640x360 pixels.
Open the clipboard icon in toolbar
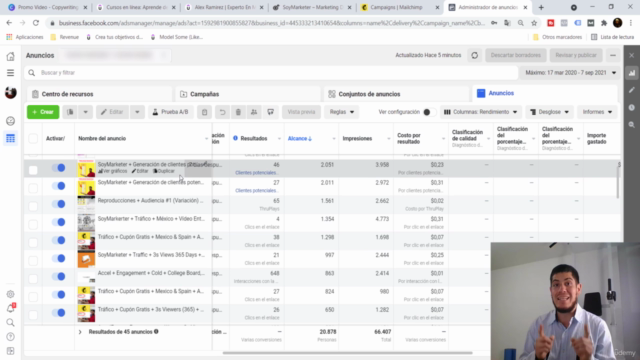tap(204, 112)
